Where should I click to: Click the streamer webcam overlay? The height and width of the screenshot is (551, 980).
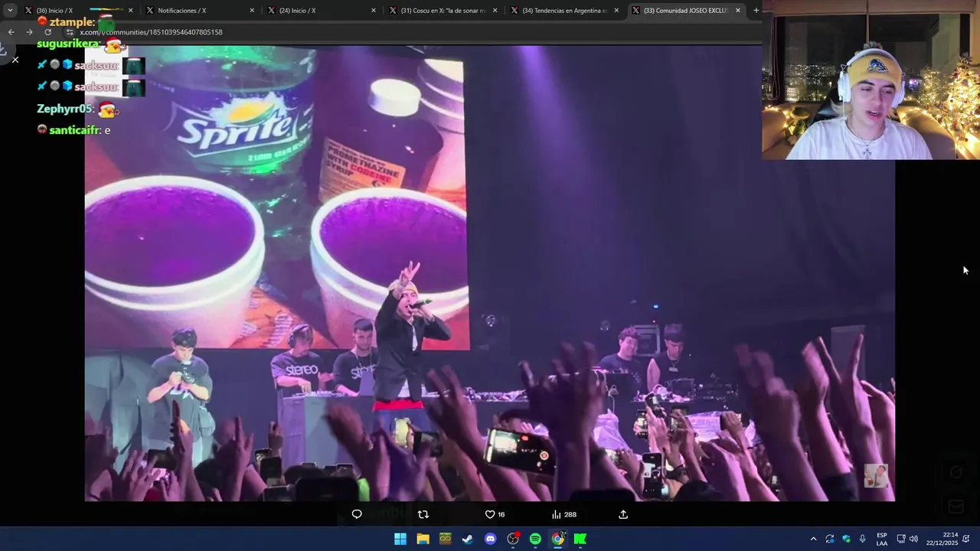(871, 80)
